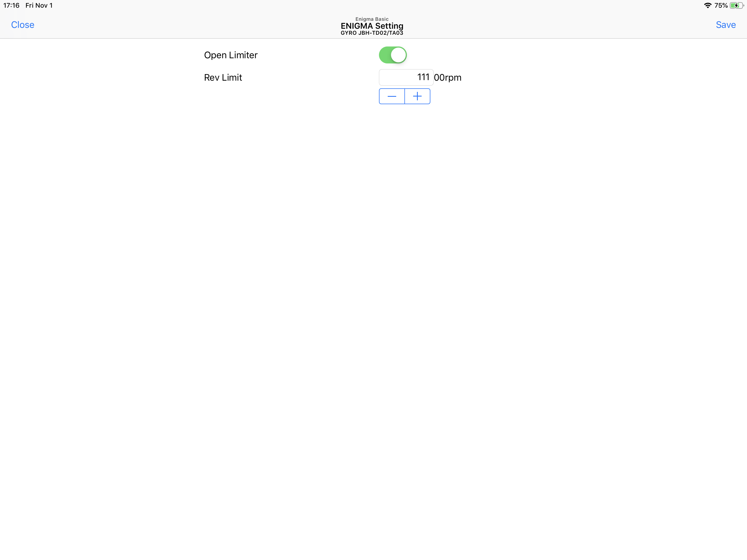Click the Enigma Basic header text
The width and height of the screenshot is (747, 560).
[372, 19]
